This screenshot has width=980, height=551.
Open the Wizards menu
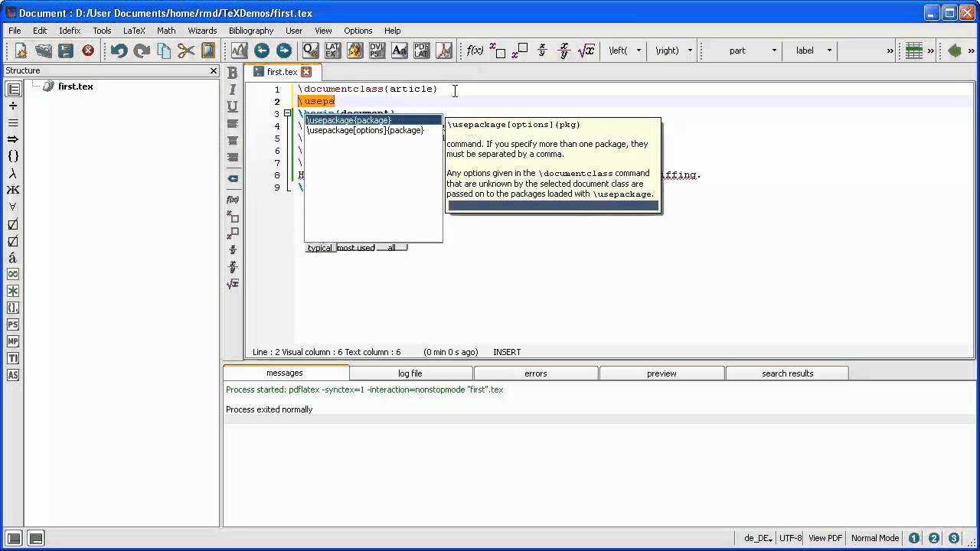pyautogui.click(x=202, y=31)
